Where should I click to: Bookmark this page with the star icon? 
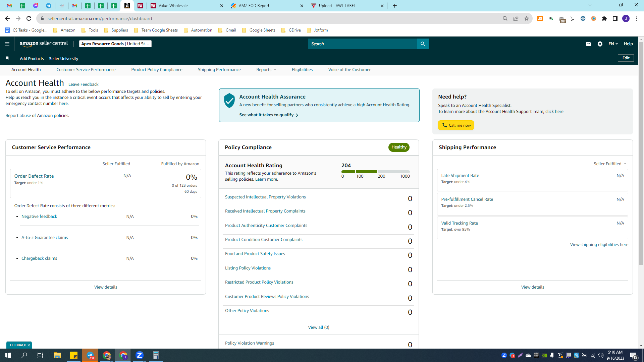pos(527,18)
